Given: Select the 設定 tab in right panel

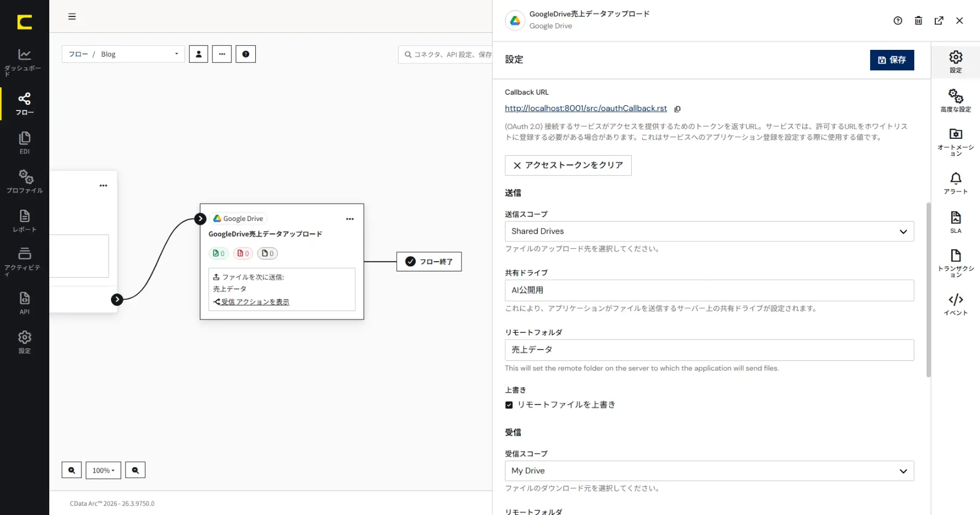Looking at the screenshot, I should coord(956,62).
